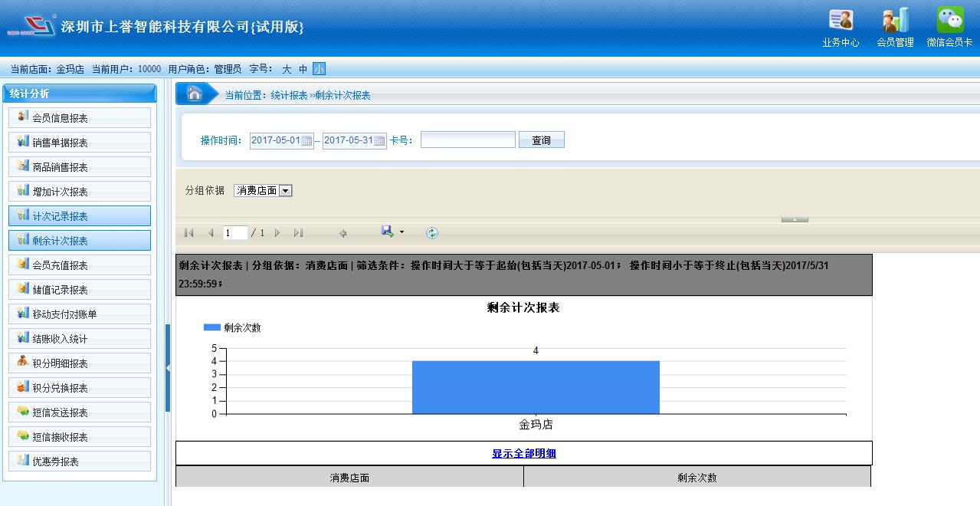Open the 微信会员卡 icon
Screen dimensions: 980x506
point(950,21)
